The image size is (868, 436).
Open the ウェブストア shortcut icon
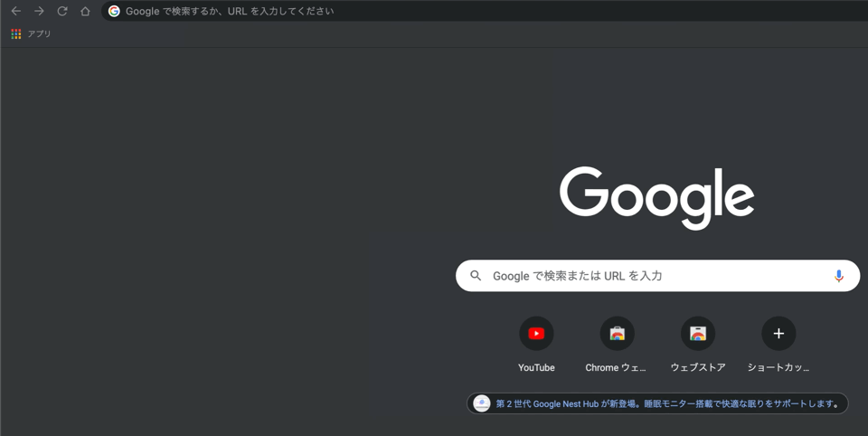click(698, 334)
